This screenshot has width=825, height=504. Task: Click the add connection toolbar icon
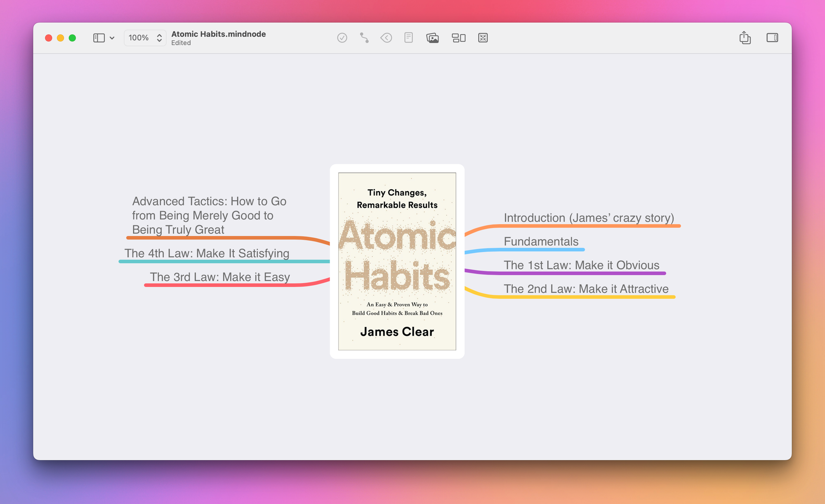[364, 38]
